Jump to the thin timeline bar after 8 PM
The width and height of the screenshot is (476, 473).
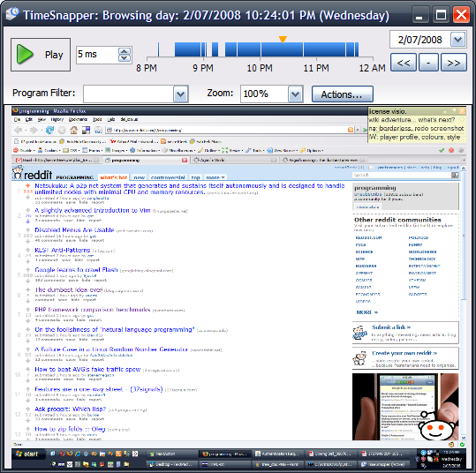(x=158, y=49)
